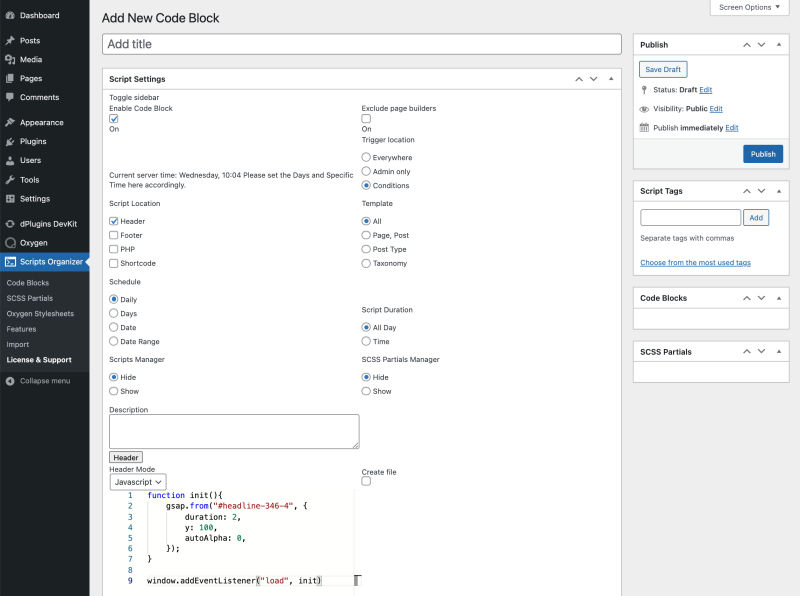The width and height of the screenshot is (800, 596).
Task: Click the Description text area
Action: coord(234,432)
